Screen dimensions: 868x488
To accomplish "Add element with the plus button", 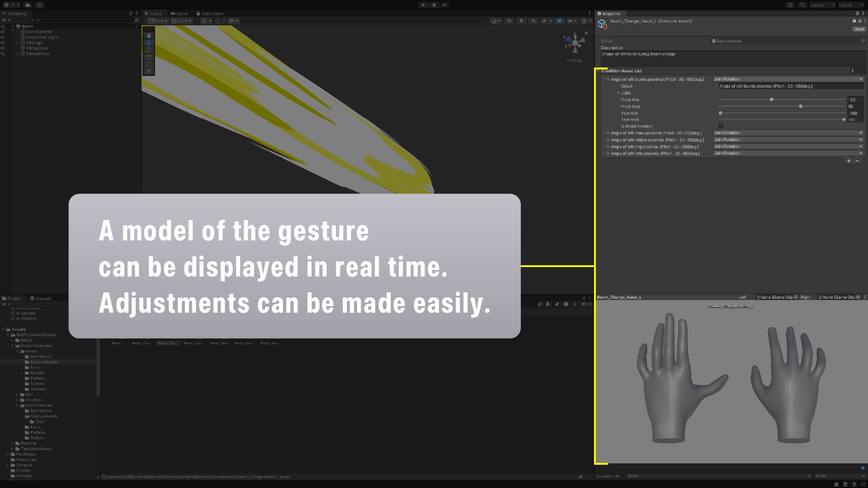I will pyautogui.click(x=849, y=161).
